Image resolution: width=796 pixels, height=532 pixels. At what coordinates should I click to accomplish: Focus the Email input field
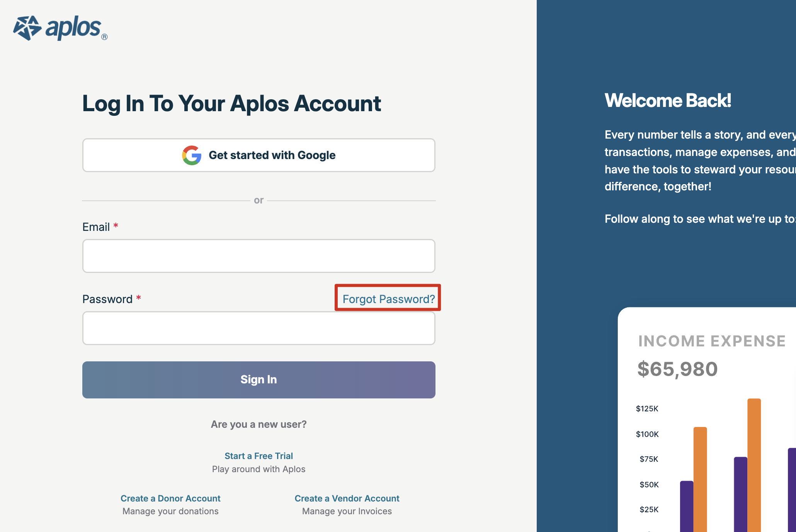(x=259, y=256)
